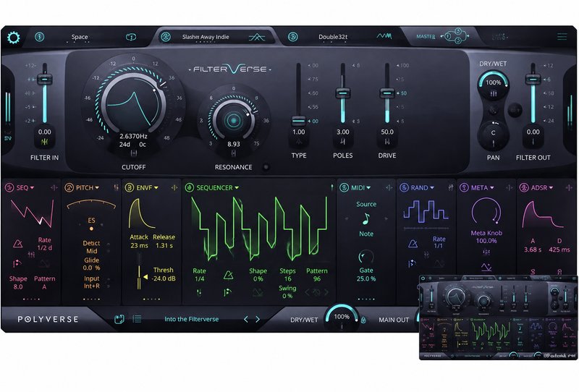Click the retrigger flag icon in SEQUENCER panel
Screen dimensions: 579x392
227,293
